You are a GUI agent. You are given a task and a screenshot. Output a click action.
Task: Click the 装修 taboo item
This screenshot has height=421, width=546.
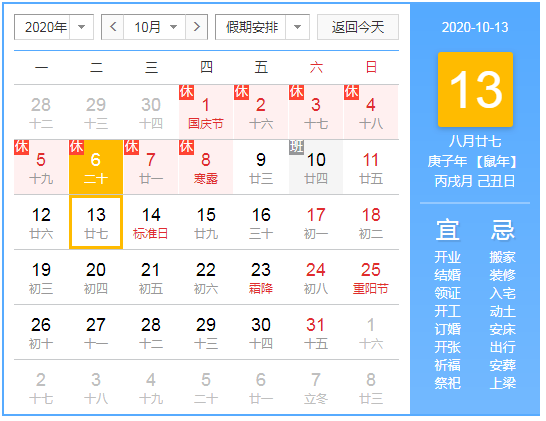(x=502, y=275)
